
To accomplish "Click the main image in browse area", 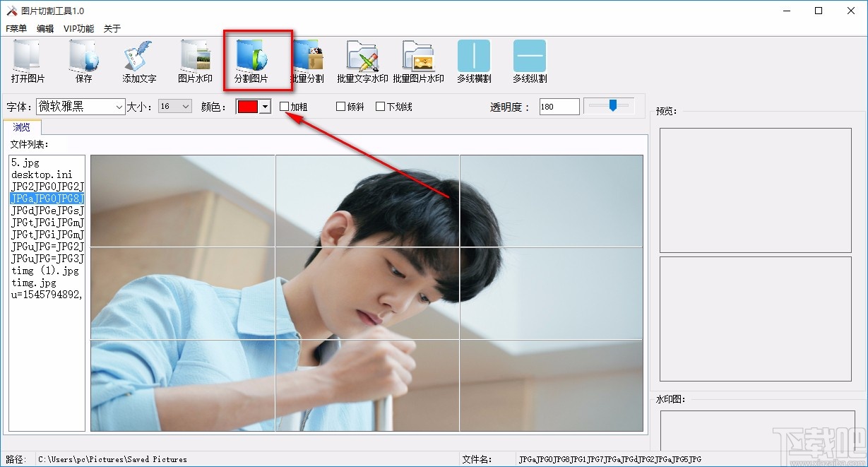I will [x=367, y=293].
